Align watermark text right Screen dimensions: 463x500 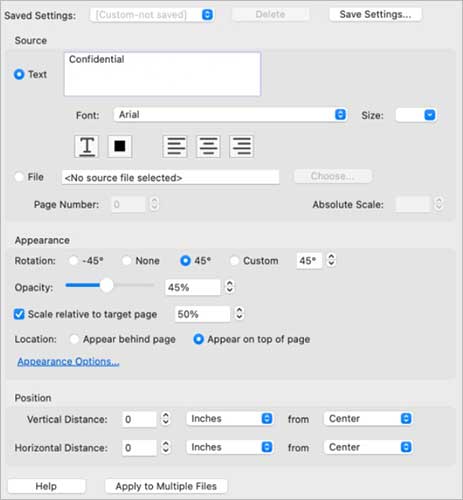pyautogui.click(x=241, y=146)
